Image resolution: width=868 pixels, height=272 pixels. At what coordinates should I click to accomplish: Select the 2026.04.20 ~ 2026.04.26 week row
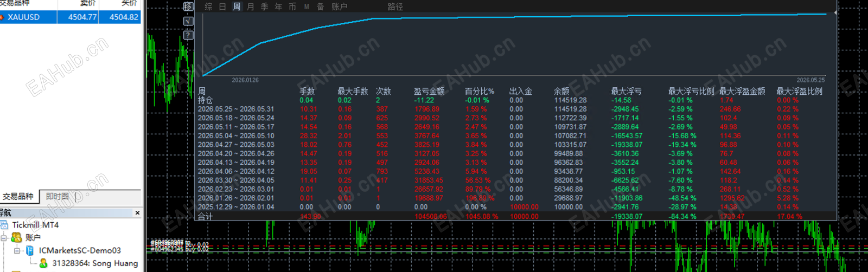pyautogui.click(x=515, y=153)
